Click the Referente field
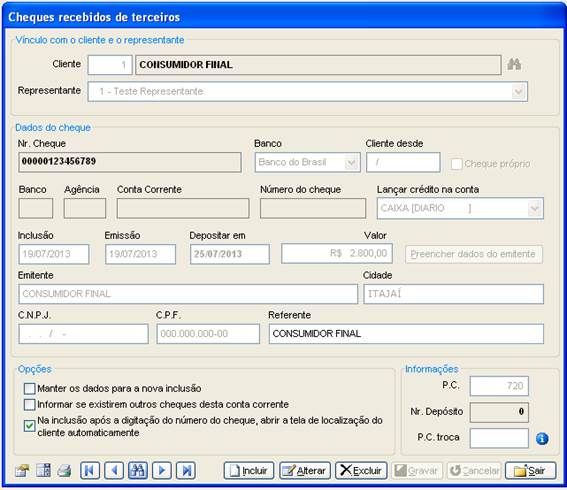Viewport: 567px width, 490px height. coord(406,334)
